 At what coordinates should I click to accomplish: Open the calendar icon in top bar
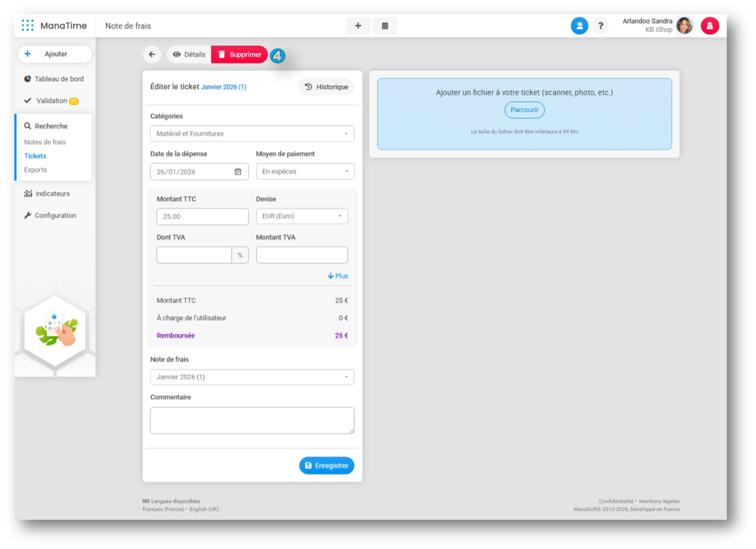click(x=385, y=26)
